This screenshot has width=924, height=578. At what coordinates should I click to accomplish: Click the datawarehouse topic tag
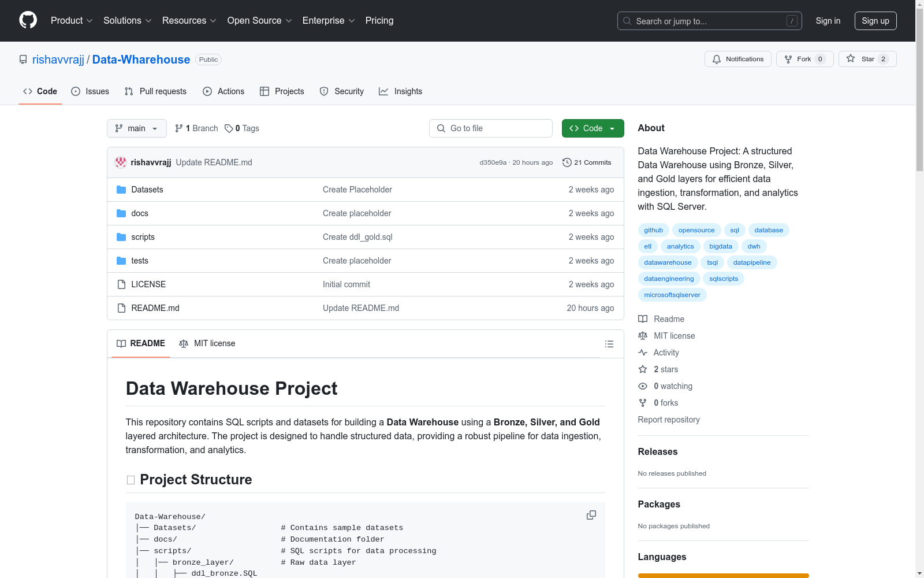pyautogui.click(x=668, y=262)
